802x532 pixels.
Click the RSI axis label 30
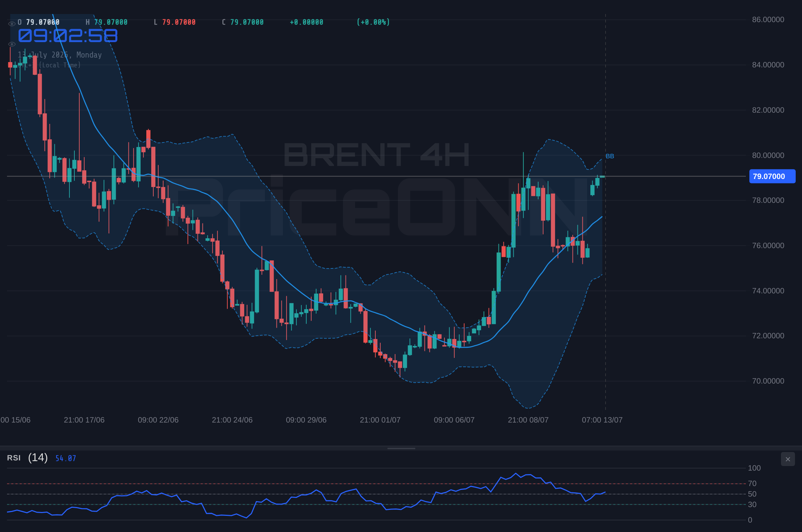752,505
